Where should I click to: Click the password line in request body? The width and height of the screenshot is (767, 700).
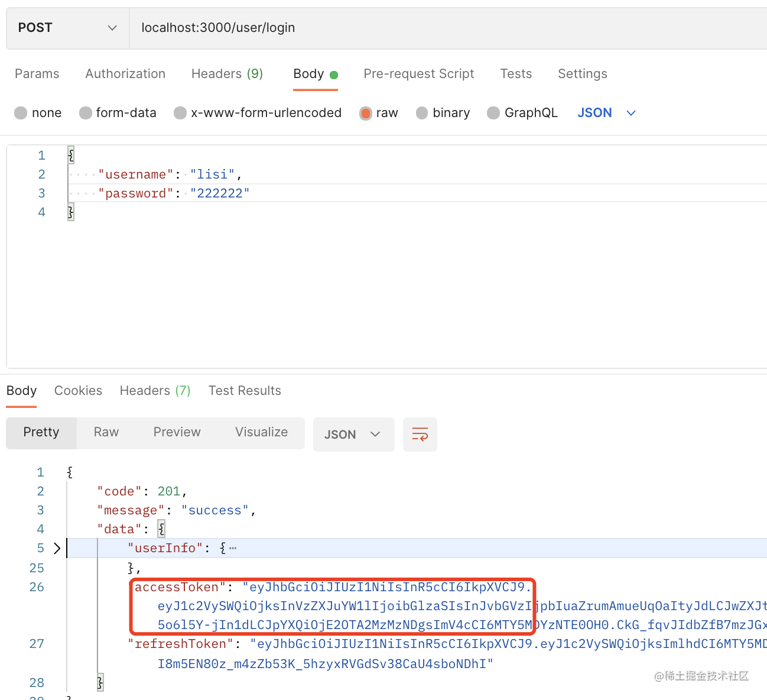[174, 193]
